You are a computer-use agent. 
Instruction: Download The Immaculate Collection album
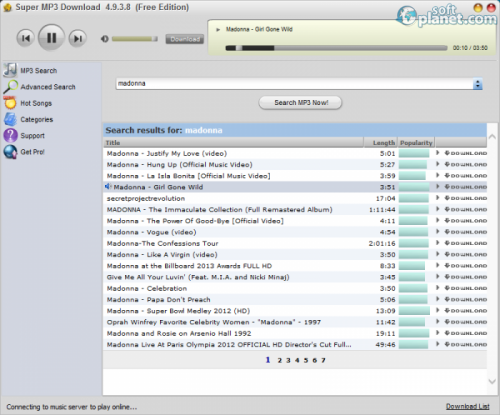(466, 209)
